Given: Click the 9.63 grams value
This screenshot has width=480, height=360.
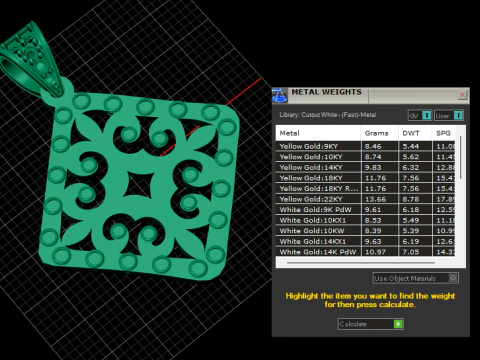Looking at the screenshot, I should [373, 241].
